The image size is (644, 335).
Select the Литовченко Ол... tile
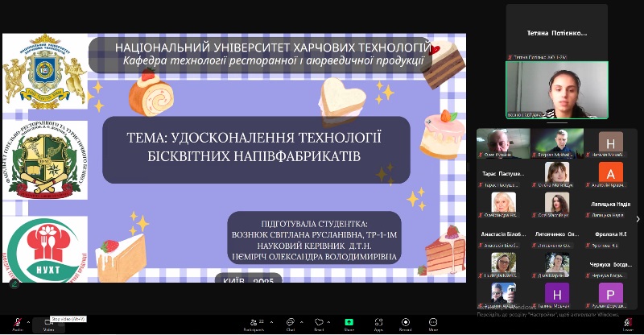tap(557, 234)
